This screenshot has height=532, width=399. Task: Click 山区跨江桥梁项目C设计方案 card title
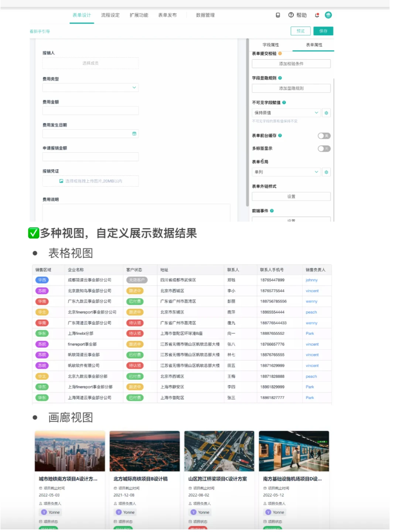(x=218, y=479)
